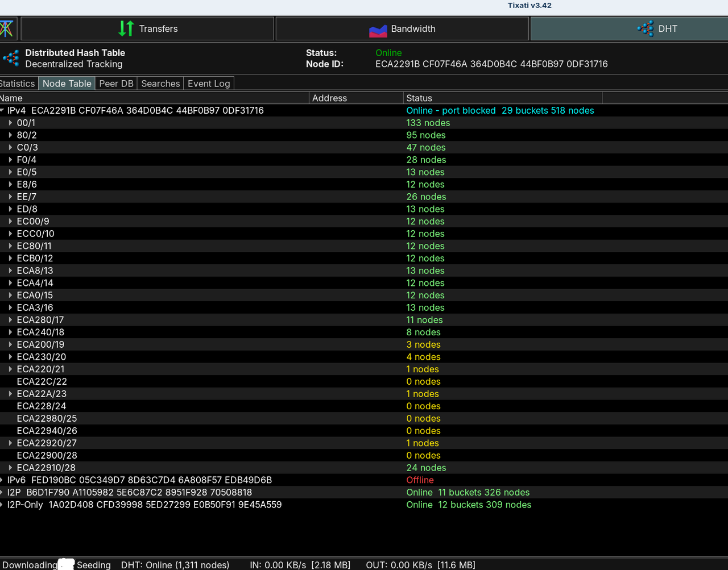Image resolution: width=728 pixels, height=570 pixels.
Task: Expand the ECA0/15 bucket
Action: [10, 295]
